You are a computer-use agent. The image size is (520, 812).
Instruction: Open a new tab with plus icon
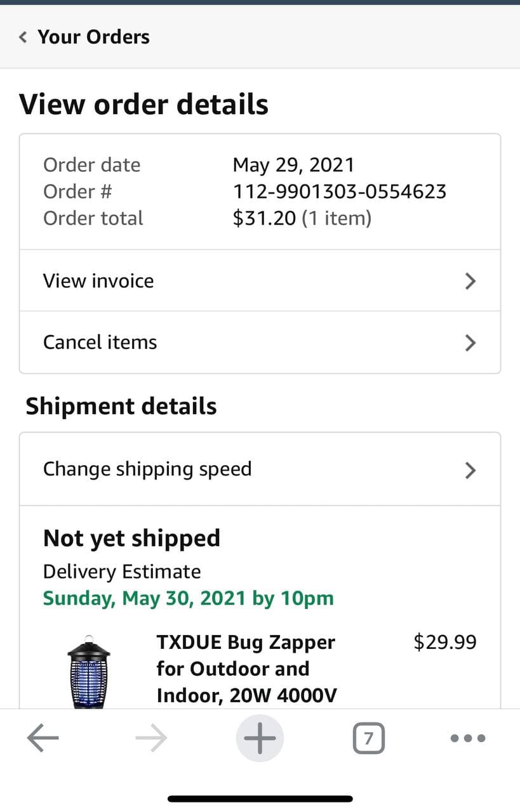pyautogui.click(x=260, y=738)
